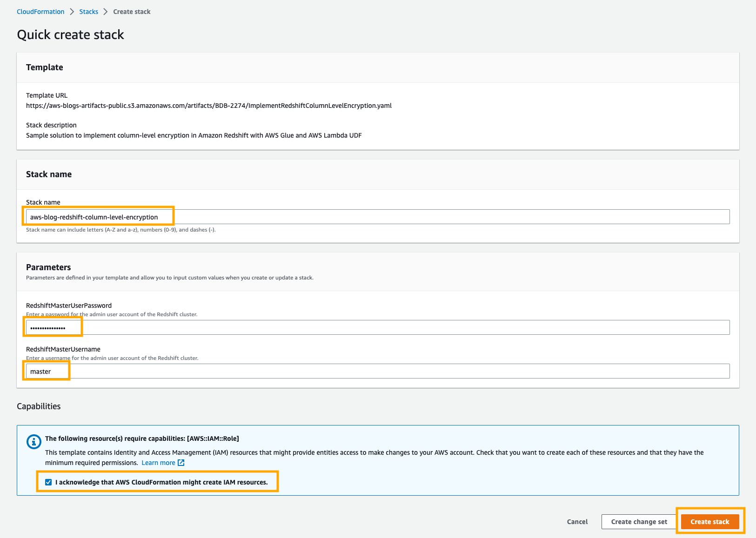Click the RedshiftMasterUserPassword label
The height and width of the screenshot is (538, 756).
point(69,306)
